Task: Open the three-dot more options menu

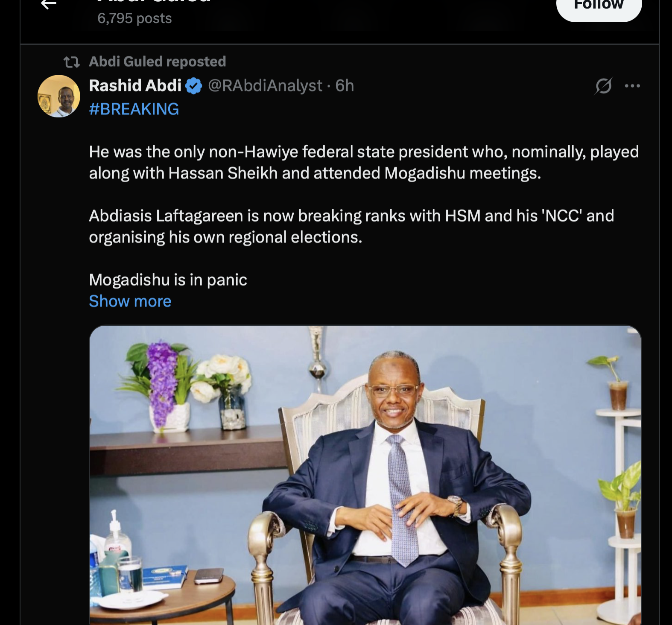Action: (632, 86)
